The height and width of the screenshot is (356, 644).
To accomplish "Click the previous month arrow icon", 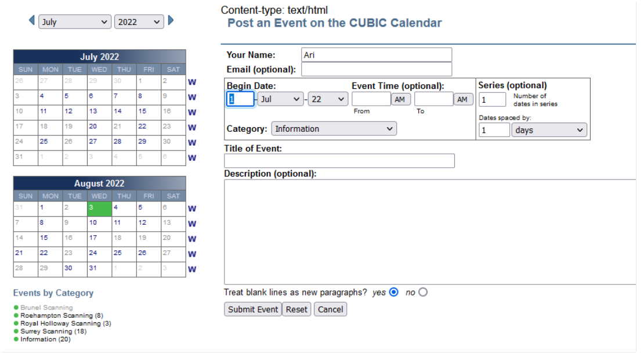I will (32, 20).
